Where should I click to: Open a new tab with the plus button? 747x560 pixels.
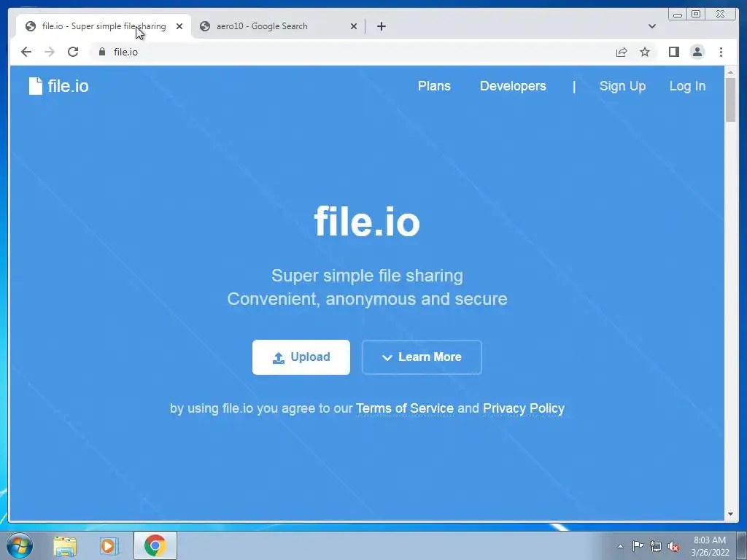click(381, 26)
